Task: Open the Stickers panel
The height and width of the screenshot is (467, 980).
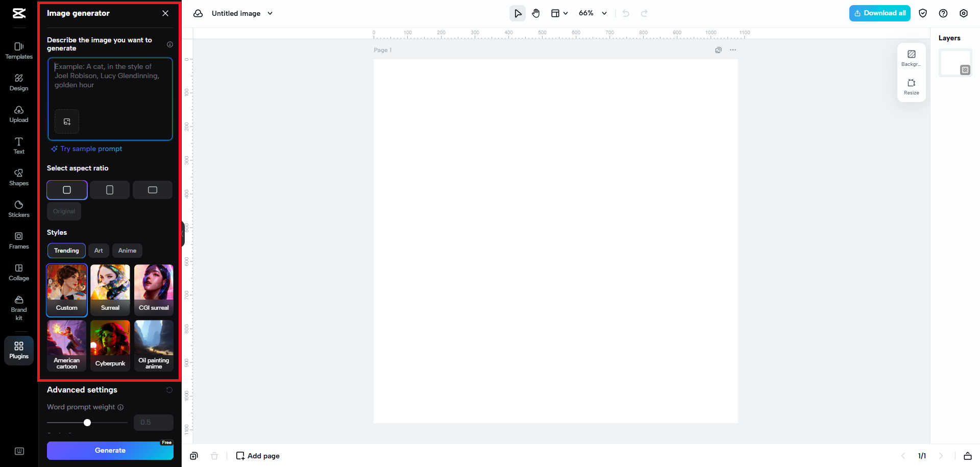Action: coord(18,209)
